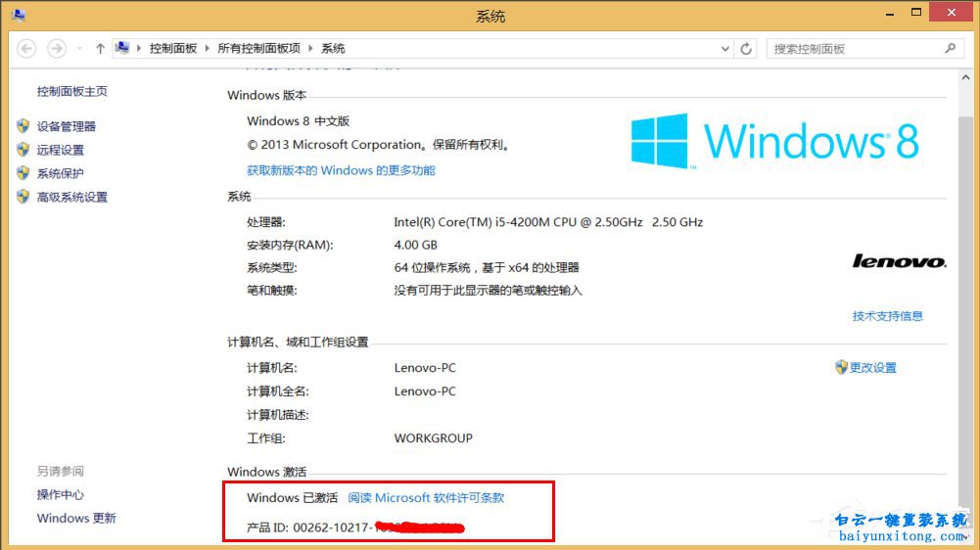
Task: Open 阅读 Microsoft 软件许可条款 link
Action: [x=426, y=498]
